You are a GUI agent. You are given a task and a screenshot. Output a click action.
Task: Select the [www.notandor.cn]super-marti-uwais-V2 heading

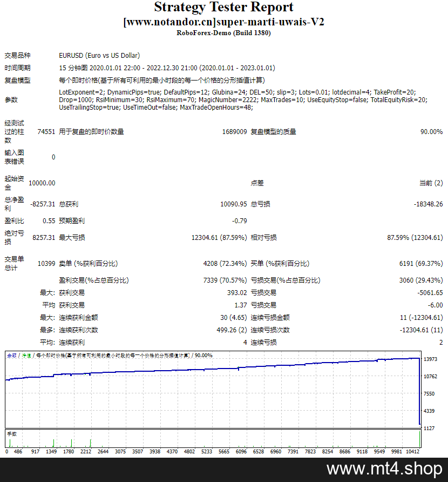click(223, 22)
